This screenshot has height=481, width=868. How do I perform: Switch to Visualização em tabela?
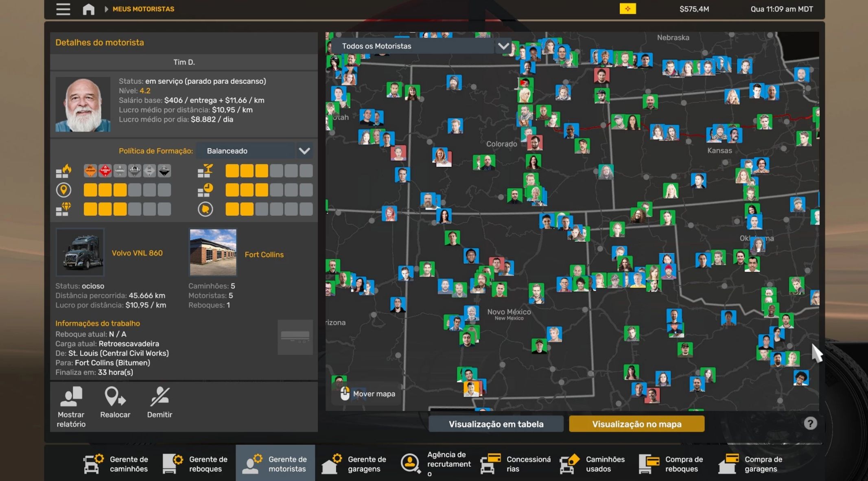coord(496,424)
